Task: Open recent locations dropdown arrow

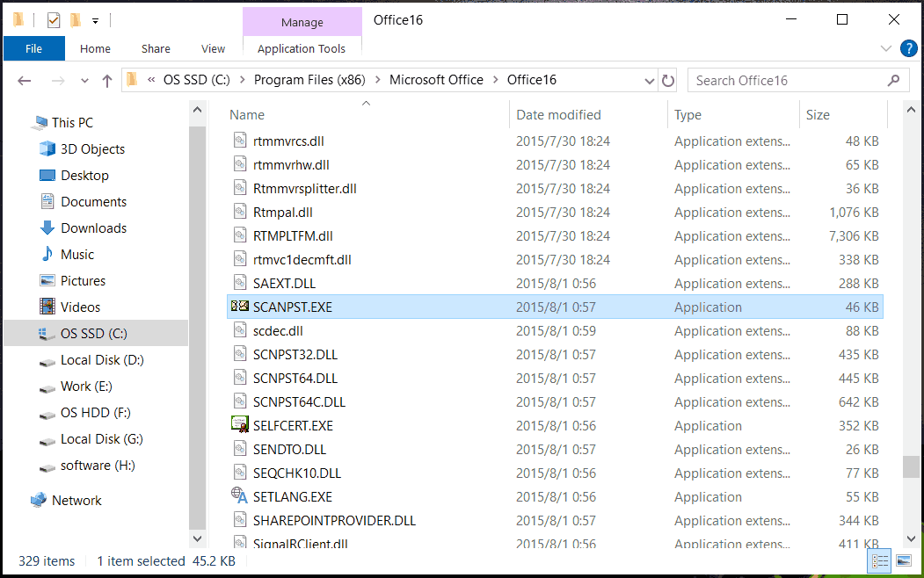Action: click(x=84, y=81)
